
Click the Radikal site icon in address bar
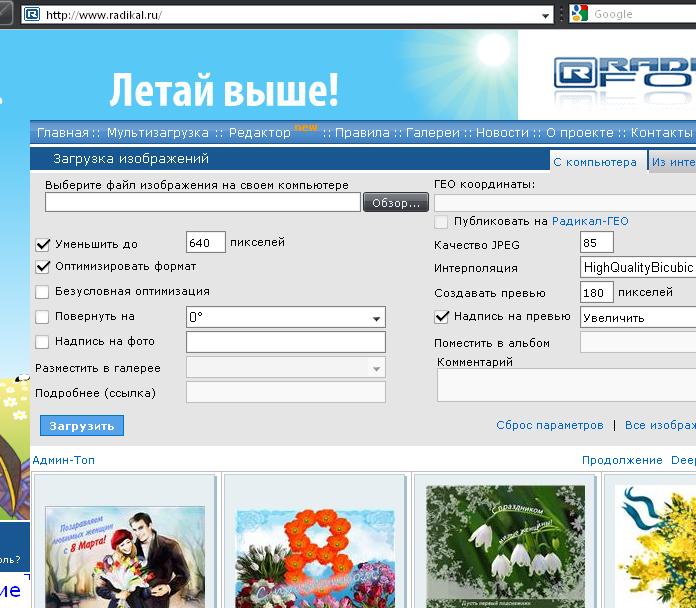pyautogui.click(x=31, y=15)
